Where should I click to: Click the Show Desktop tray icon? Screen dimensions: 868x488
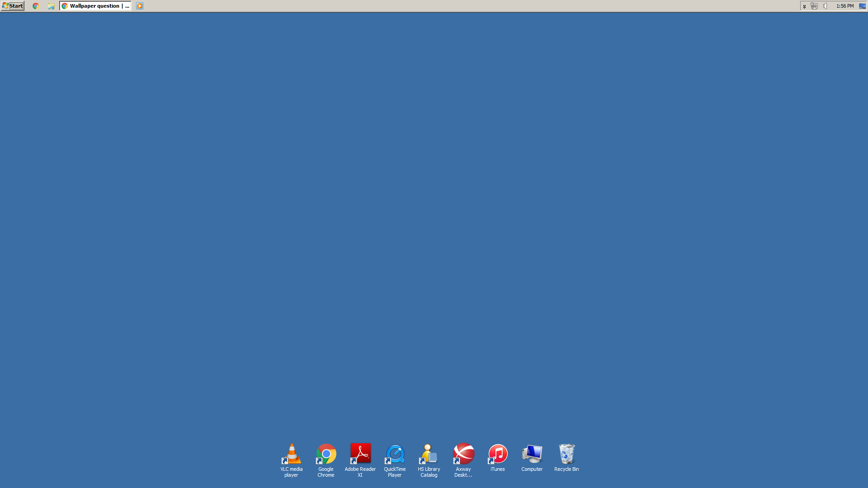click(863, 6)
